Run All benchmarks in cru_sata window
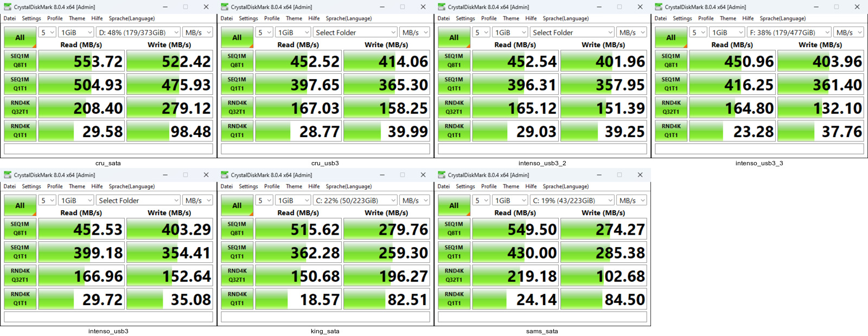The image size is (868, 336). coord(20,37)
